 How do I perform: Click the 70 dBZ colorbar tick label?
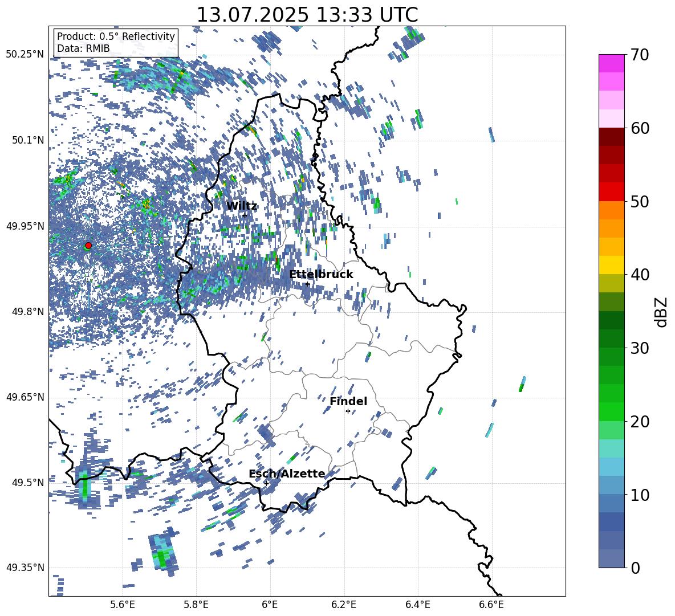point(640,55)
